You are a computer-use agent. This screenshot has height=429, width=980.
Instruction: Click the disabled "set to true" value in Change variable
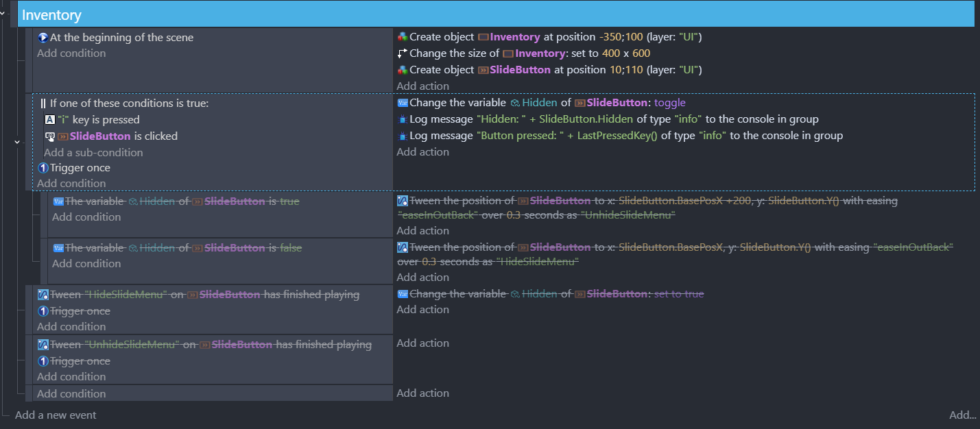coord(679,294)
